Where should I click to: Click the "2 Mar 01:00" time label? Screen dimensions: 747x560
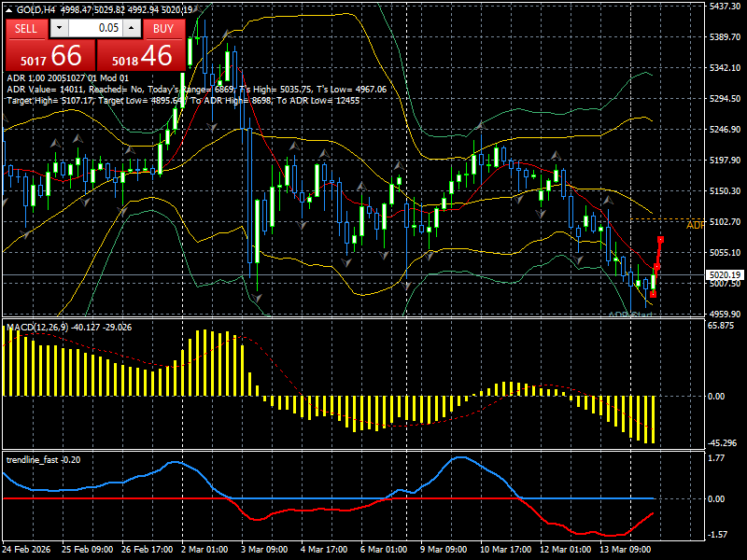[204, 549]
